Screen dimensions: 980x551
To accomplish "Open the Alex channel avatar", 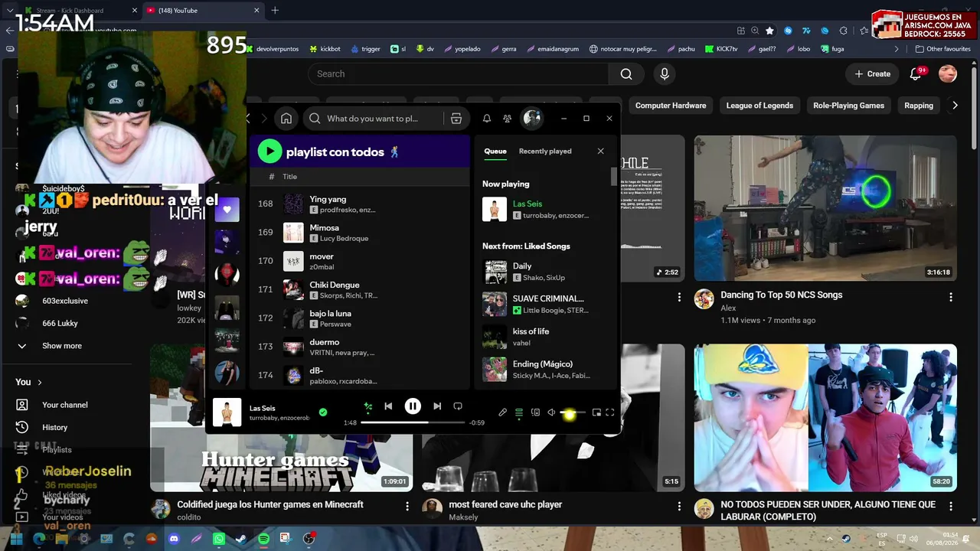I will (704, 299).
